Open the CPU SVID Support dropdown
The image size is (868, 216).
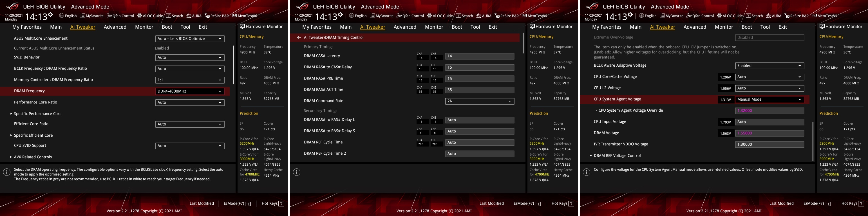190,146
